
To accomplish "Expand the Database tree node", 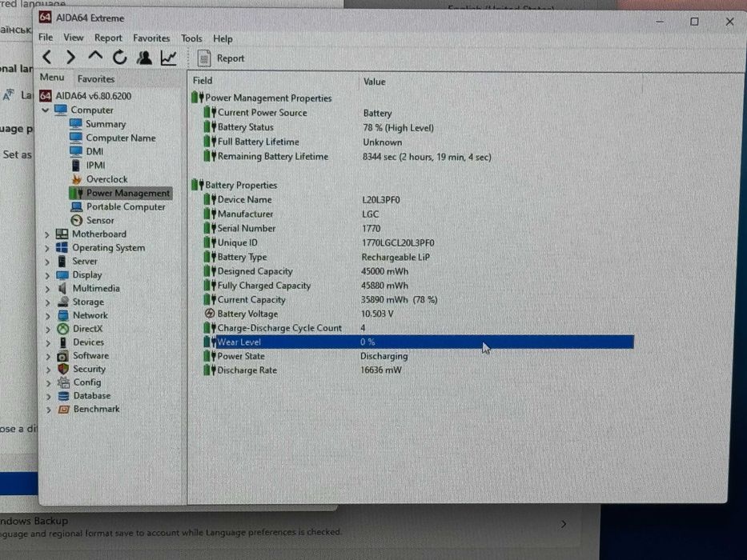I will [49, 396].
